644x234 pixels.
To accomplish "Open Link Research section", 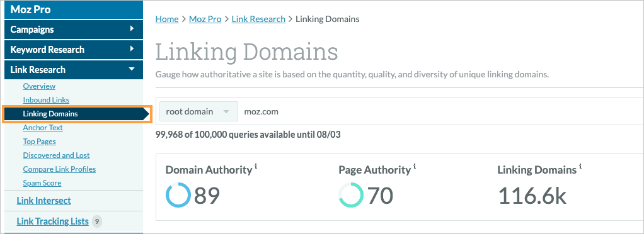I will (x=74, y=70).
